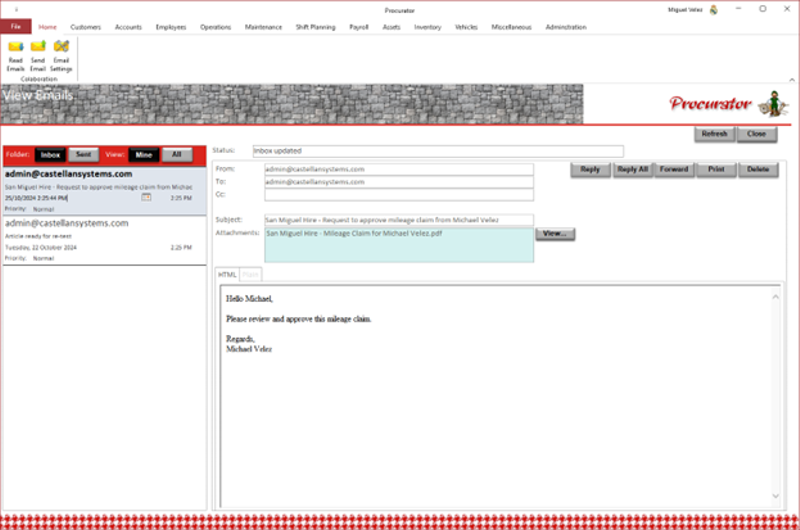
Task: Select the 'Article ready for re-test' email
Action: tap(104, 240)
